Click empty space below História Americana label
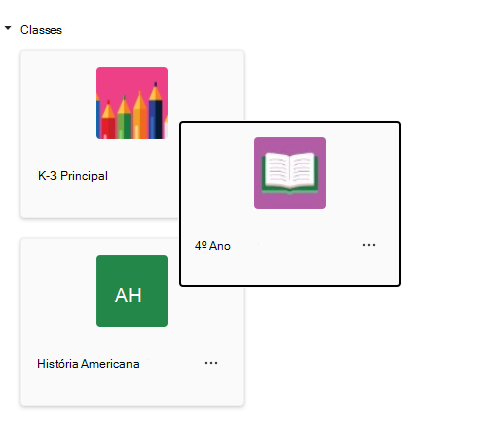Viewport: 502px width, 429px height. click(132, 388)
